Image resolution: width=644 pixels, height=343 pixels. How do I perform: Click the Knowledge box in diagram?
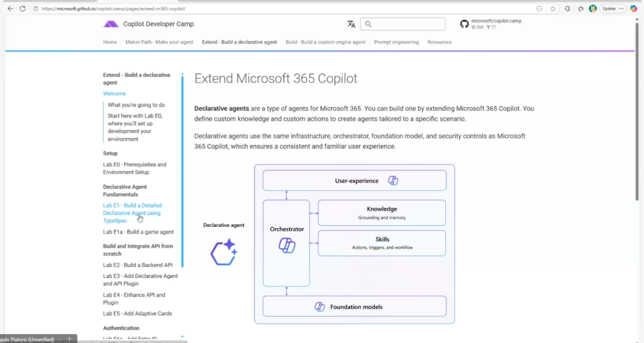tap(382, 213)
